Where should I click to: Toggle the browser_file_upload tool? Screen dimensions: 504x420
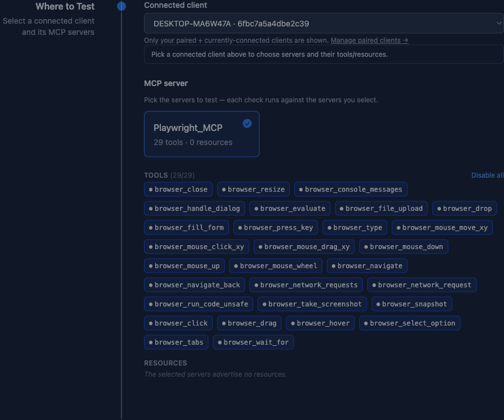point(381,208)
